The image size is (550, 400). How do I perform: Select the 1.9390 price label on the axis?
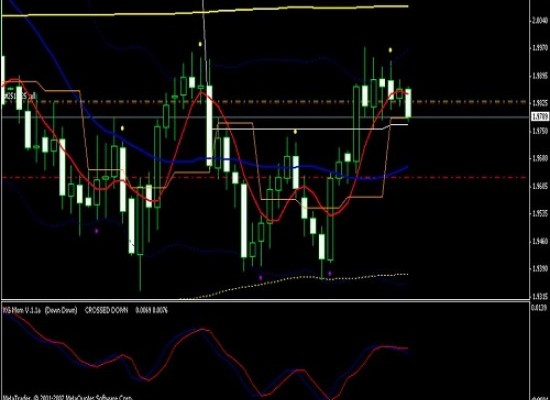(x=540, y=269)
